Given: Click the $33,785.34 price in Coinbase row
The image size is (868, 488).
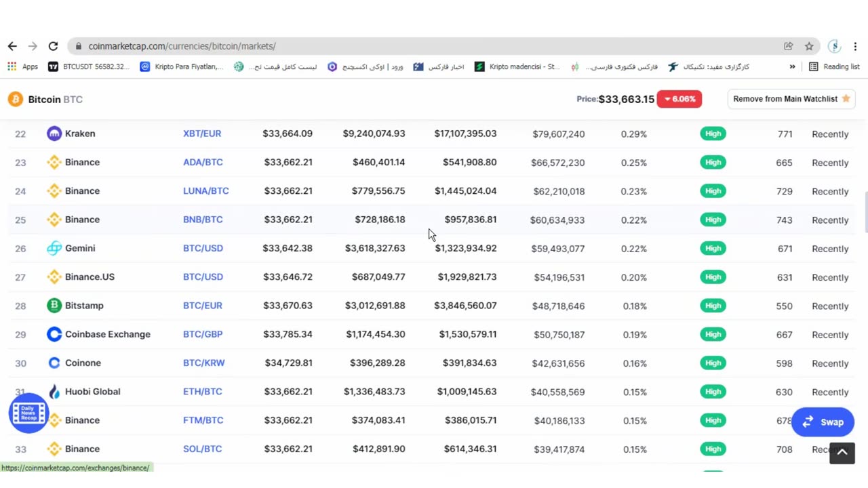Looking at the screenshot, I should coord(288,334).
